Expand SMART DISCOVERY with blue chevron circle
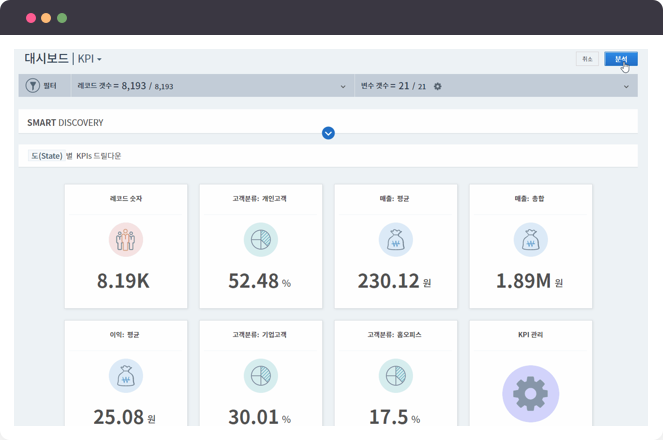Screen dimensions: 663x440 tap(328, 133)
